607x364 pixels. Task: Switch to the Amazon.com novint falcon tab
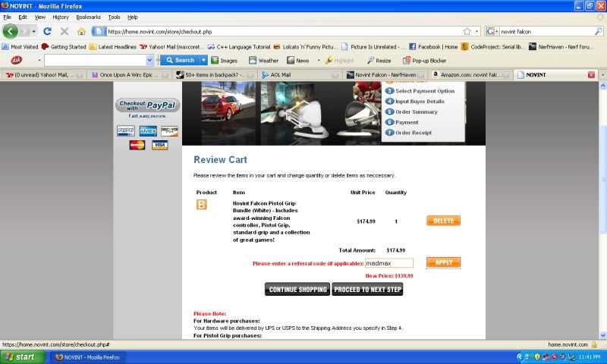tap(470, 74)
